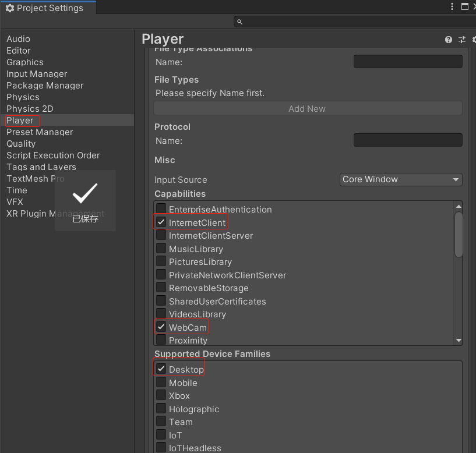Uncheck the InternetClient capability
Image resolution: width=476 pixels, height=453 pixels.
[x=161, y=222]
